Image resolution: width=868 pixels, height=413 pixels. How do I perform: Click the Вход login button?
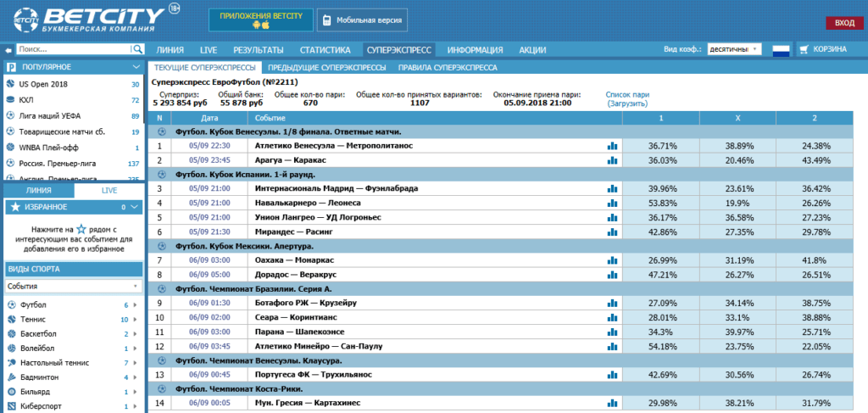pyautogui.click(x=844, y=23)
